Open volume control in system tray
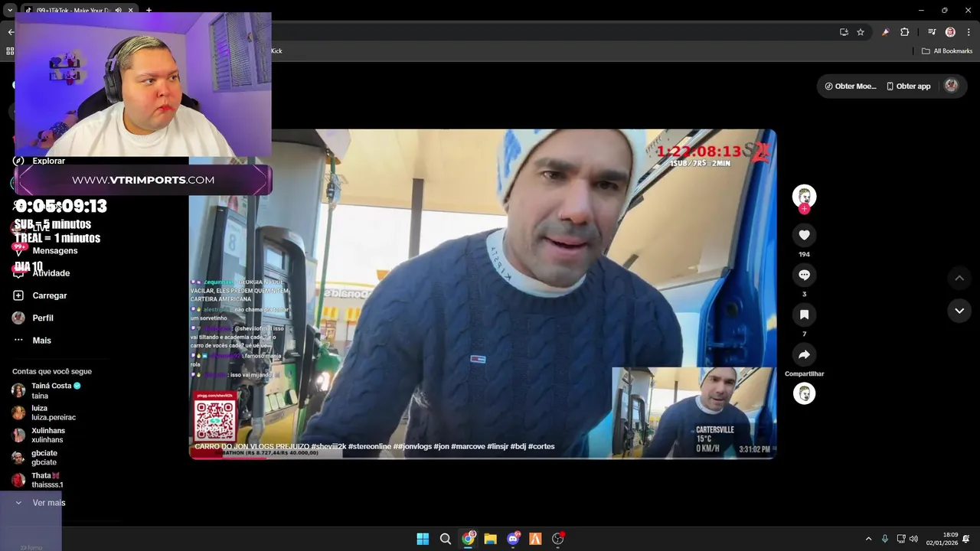The height and width of the screenshot is (551, 980). pyautogui.click(x=913, y=539)
